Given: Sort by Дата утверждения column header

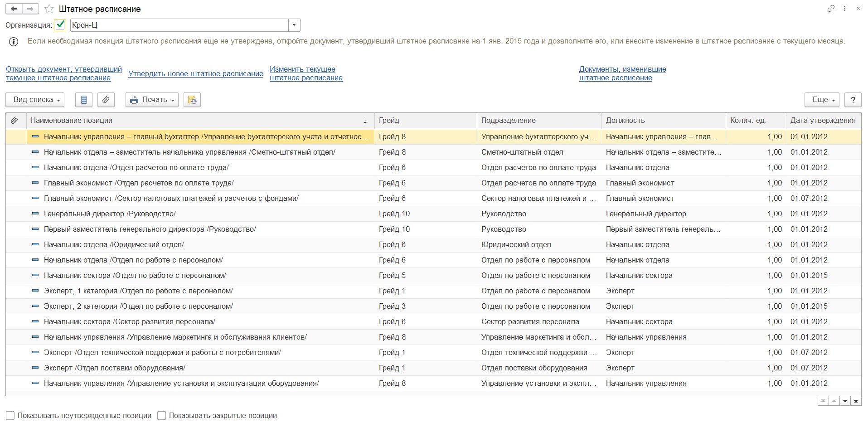Looking at the screenshot, I should pyautogui.click(x=823, y=121).
